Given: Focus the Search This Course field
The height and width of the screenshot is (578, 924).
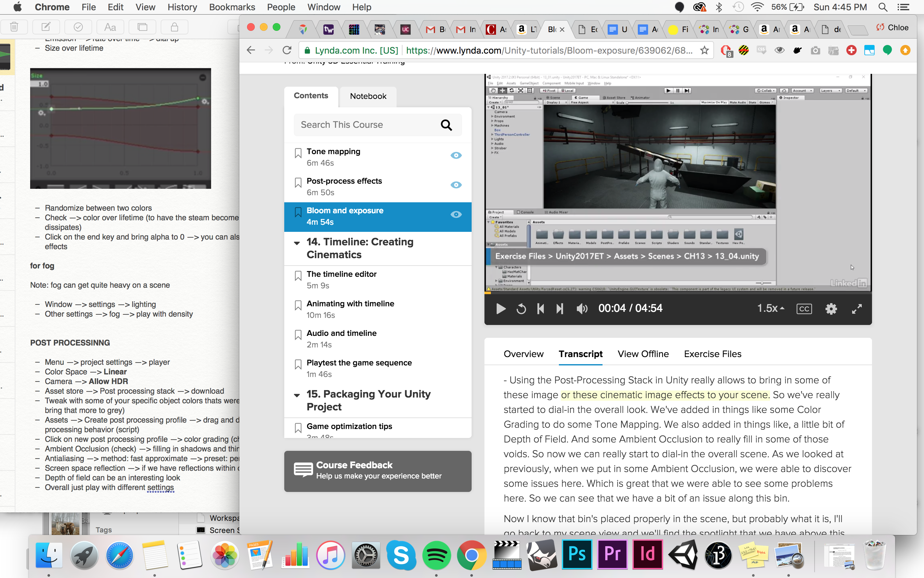Looking at the screenshot, I should pos(377,125).
